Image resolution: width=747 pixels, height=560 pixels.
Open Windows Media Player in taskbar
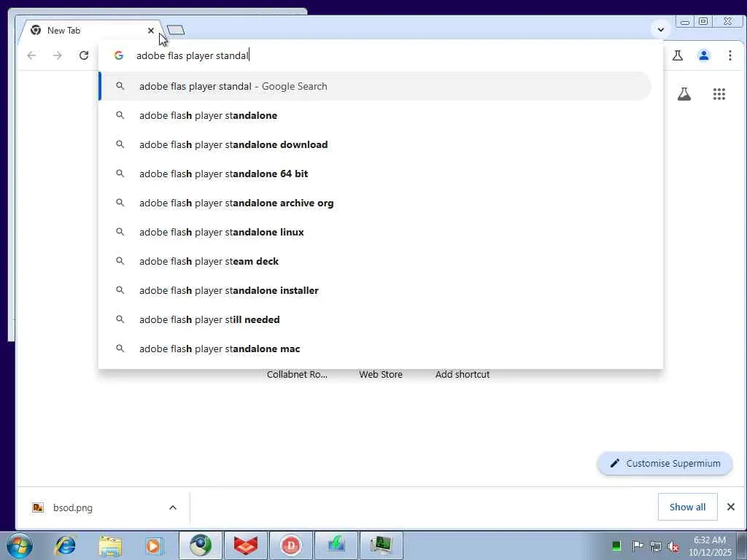[154, 545]
